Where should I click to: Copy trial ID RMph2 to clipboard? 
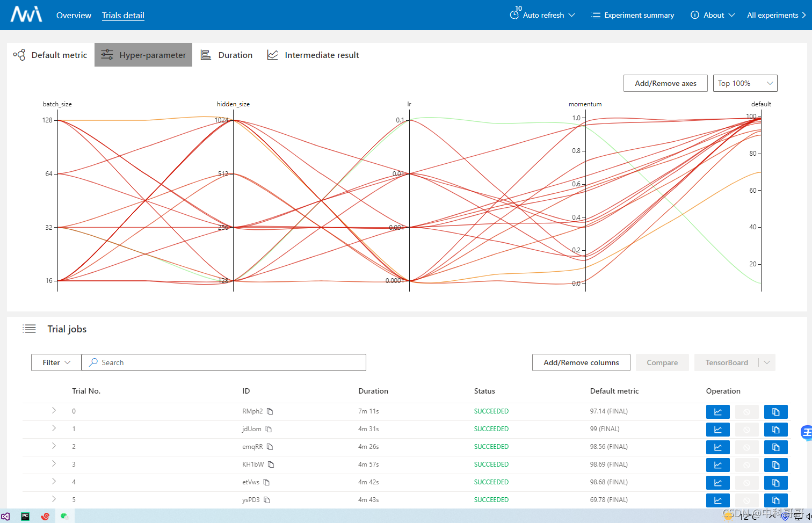pos(270,411)
